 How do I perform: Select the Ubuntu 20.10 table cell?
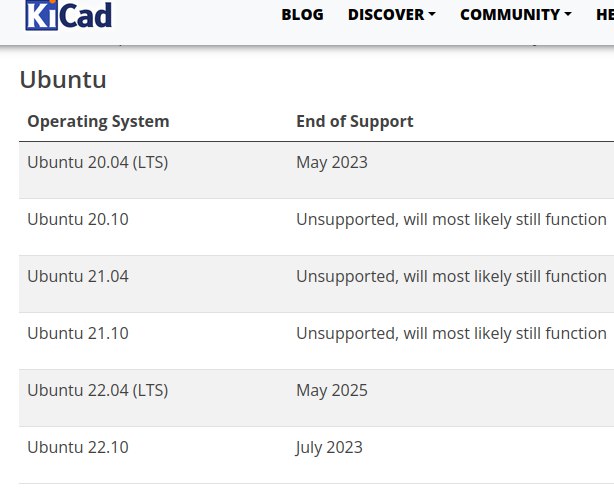[x=78, y=219]
